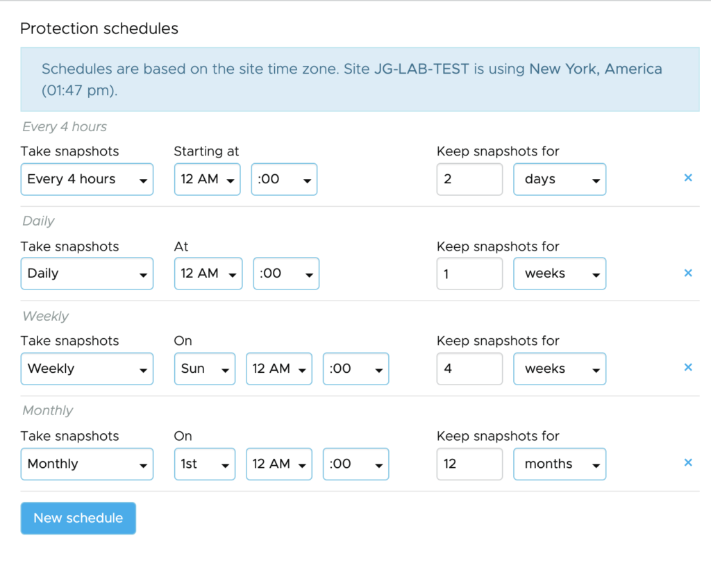Click the italic 'Weekly' section label

click(x=45, y=316)
